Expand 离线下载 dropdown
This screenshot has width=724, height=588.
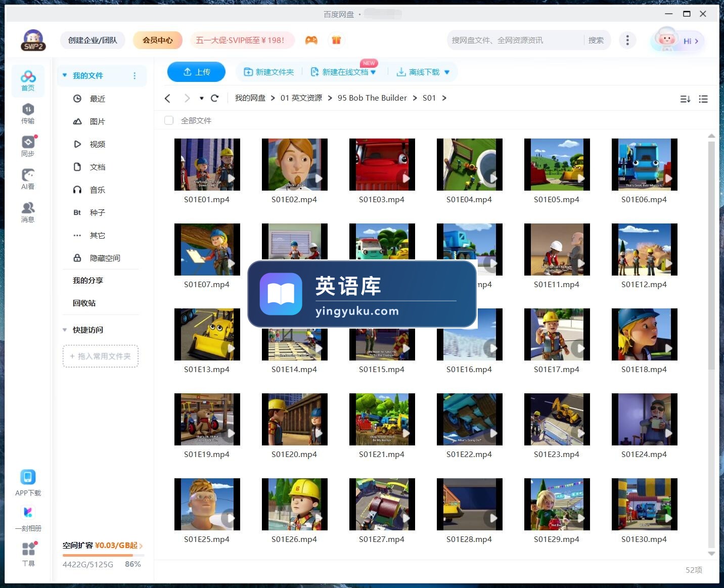tap(447, 72)
